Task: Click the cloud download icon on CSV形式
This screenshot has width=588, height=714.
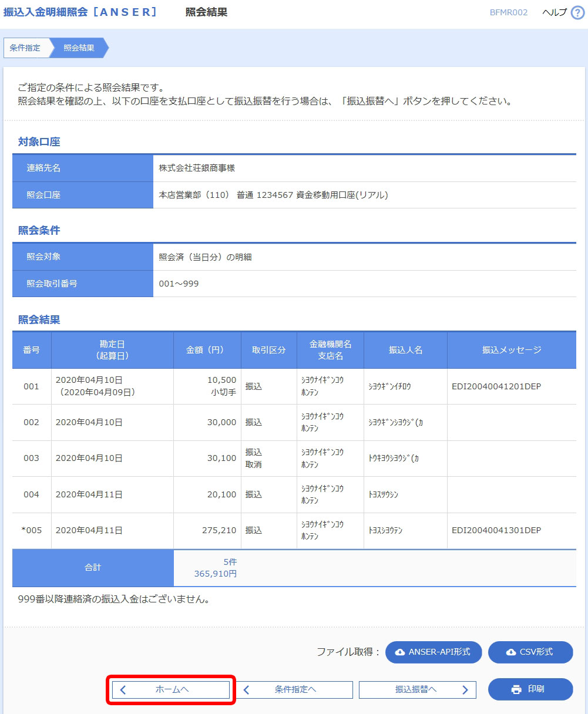Action: coord(511,652)
